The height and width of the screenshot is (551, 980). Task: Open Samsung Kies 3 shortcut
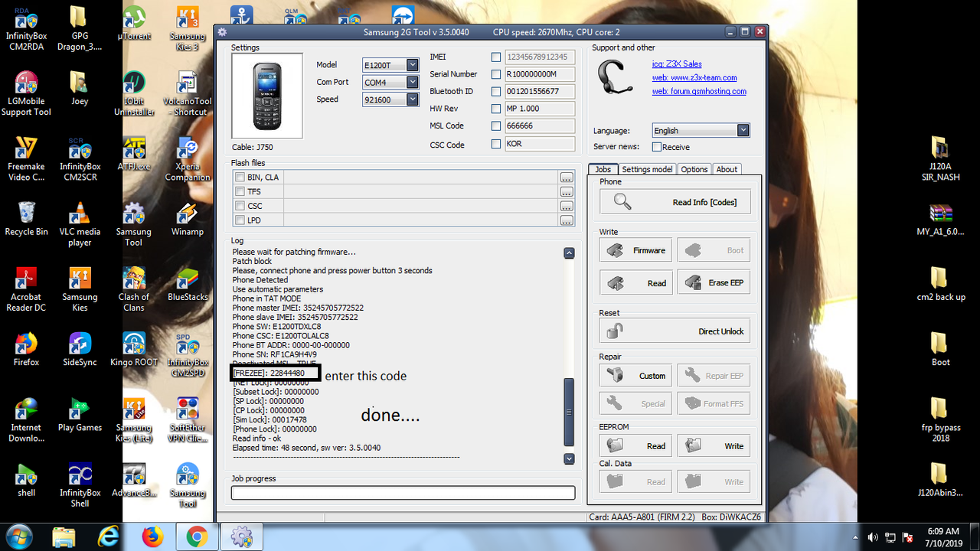[x=188, y=27]
